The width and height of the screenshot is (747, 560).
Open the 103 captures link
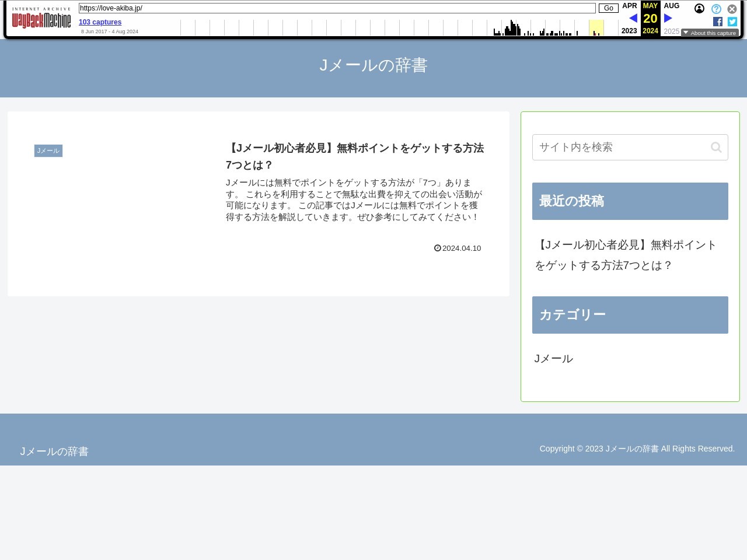click(x=100, y=22)
